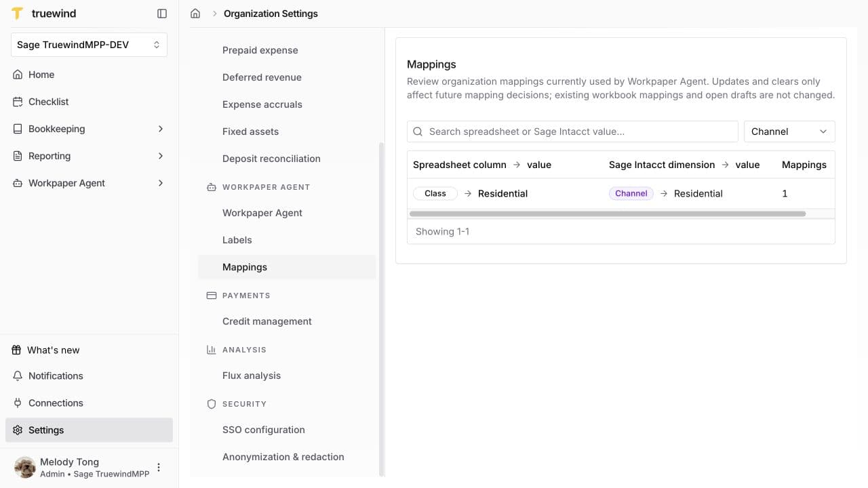Expand the Bookkeeping submenu chevron
The image size is (868, 488).
161,129
